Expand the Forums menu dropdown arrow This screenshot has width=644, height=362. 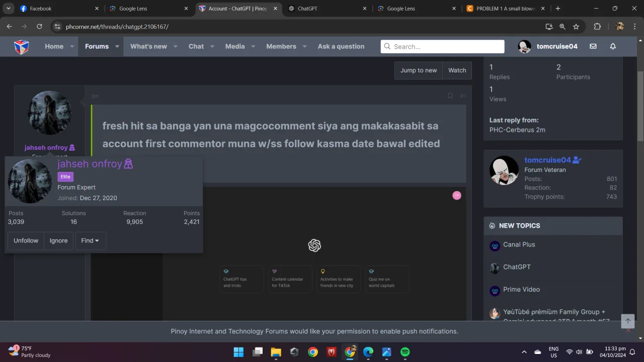click(x=117, y=46)
